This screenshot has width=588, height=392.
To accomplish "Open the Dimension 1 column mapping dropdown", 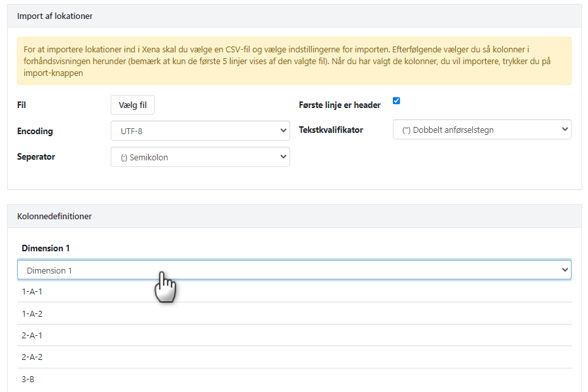I will 294,270.
